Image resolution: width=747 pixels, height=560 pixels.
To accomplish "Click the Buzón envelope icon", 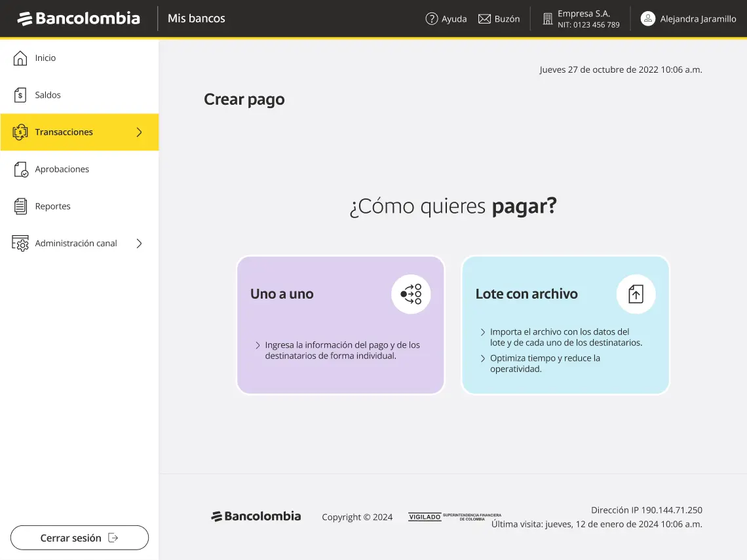I will 484,19.
